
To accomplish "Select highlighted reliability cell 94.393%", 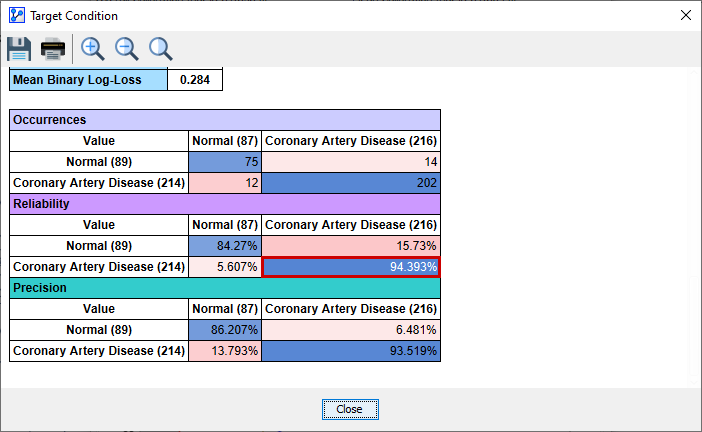I will point(351,267).
